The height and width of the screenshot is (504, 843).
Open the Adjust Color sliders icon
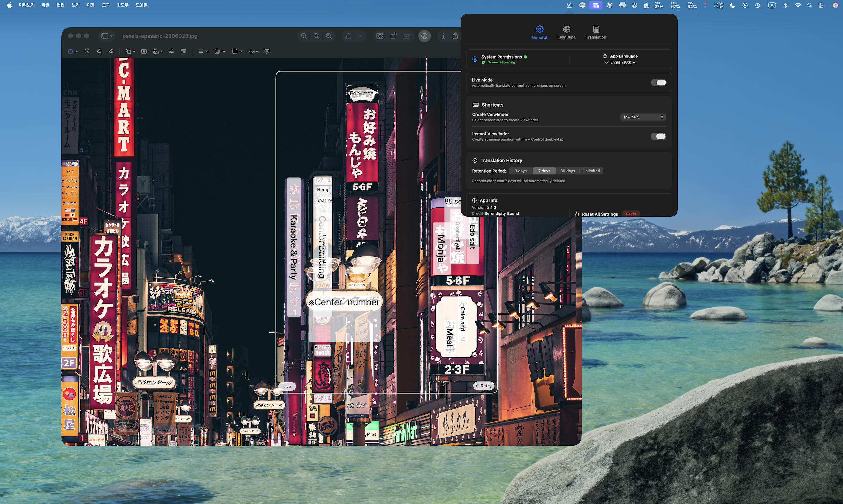171,51
